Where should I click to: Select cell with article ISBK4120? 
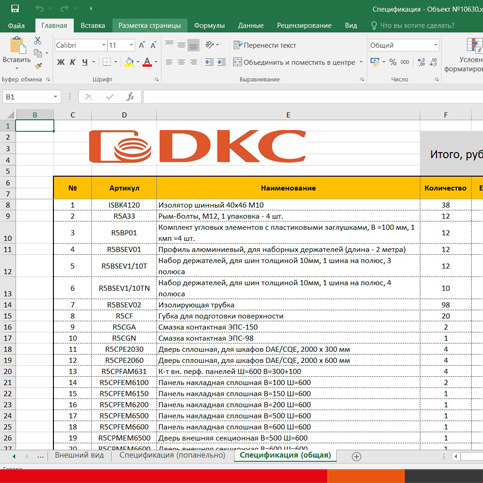(x=124, y=205)
